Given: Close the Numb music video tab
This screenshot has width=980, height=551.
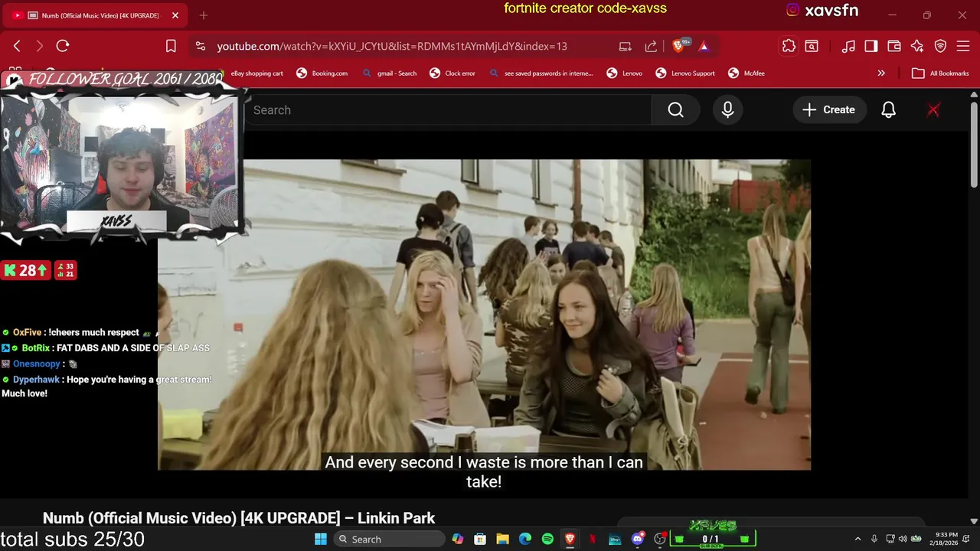Looking at the screenshot, I should (175, 15).
